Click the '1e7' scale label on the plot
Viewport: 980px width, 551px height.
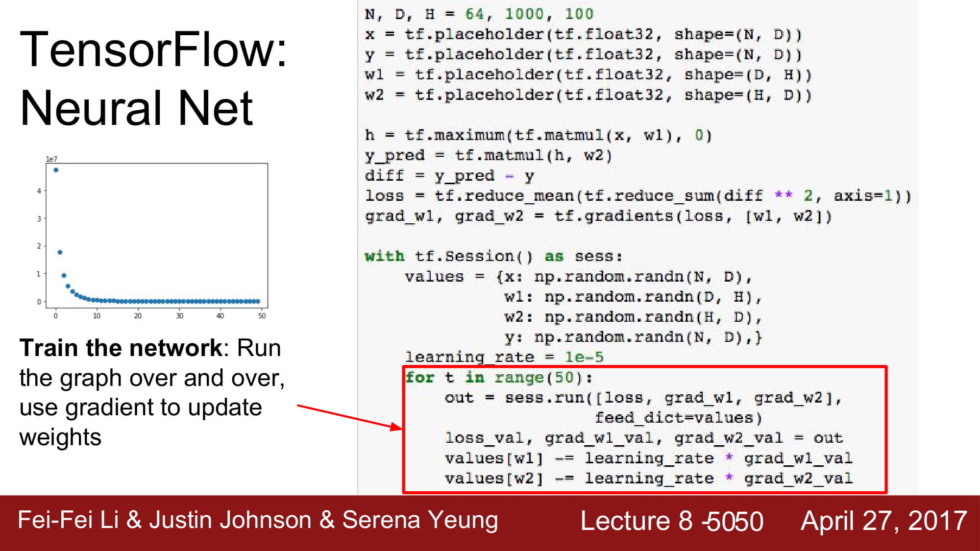pyautogui.click(x=51, y=159)
